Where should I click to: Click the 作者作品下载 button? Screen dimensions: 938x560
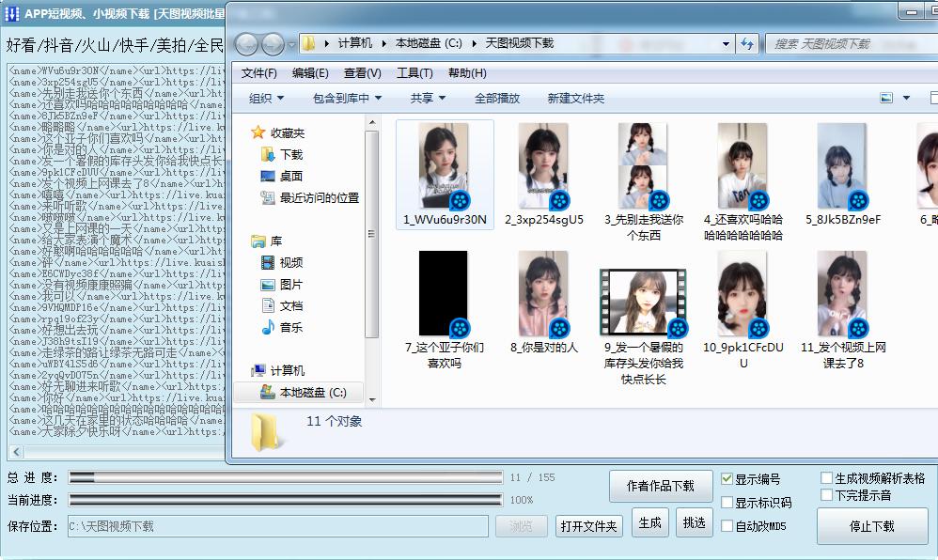(661, 486)
